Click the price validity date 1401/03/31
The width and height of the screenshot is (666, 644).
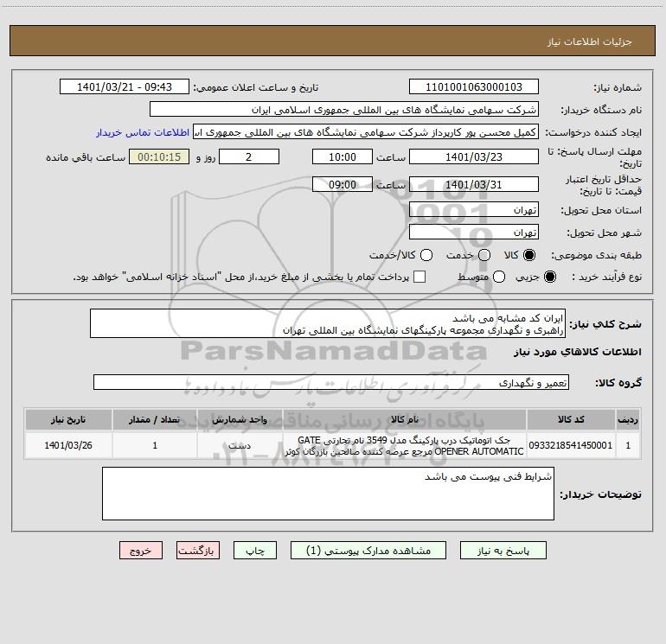474,185
